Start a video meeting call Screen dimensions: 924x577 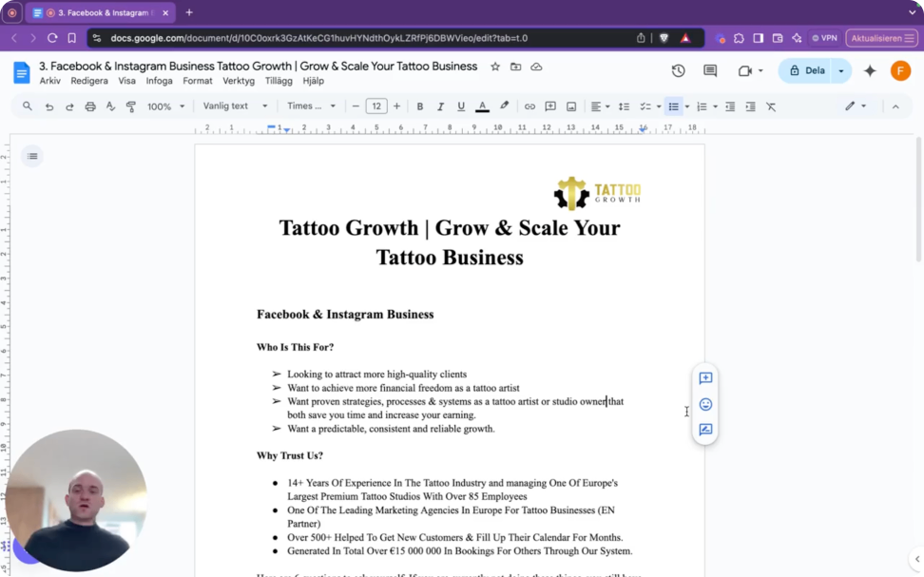750,70
